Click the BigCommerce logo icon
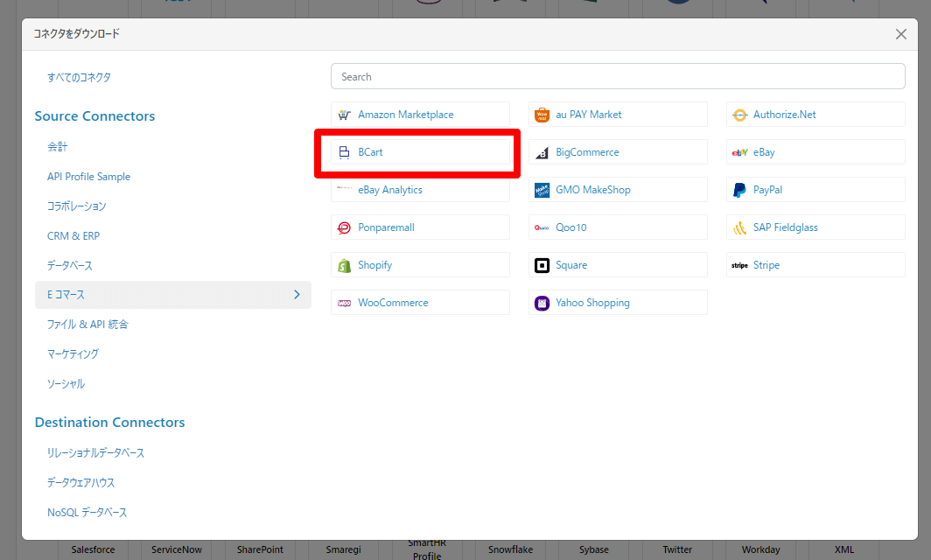Viewport: 931px width, 560px height. (542, 152)
